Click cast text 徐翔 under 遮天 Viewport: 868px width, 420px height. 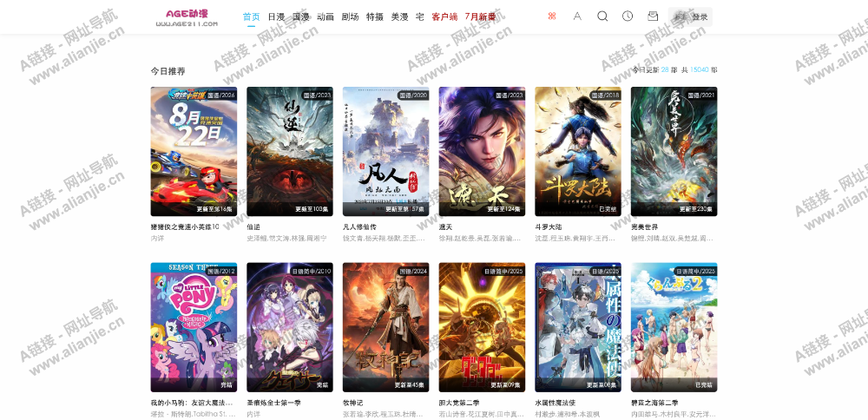445,239
